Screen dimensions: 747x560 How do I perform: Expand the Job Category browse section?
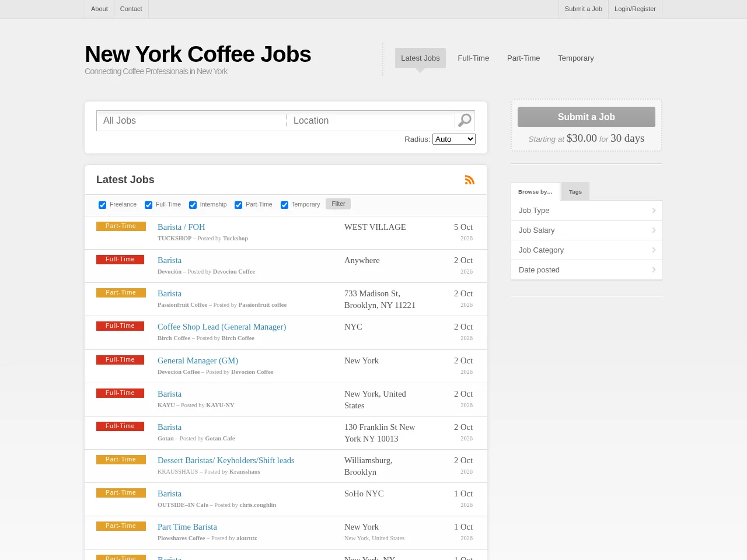[x=587, y=250]
